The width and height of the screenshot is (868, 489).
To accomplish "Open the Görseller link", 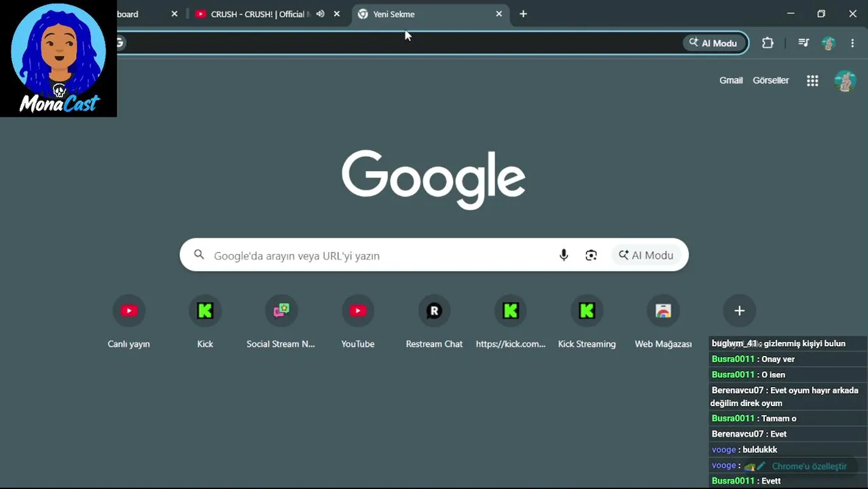I will coord(771,80).
